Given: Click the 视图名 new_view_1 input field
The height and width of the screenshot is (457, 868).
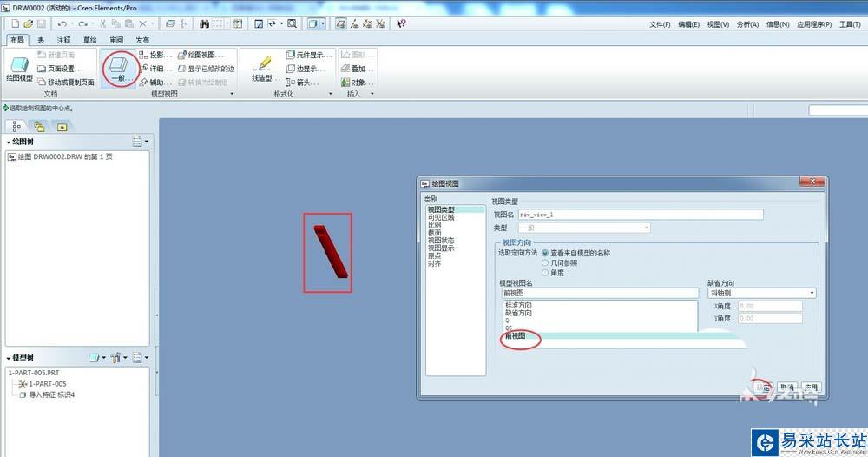Looking at the screenshot, I should click(x=641, y=215).
